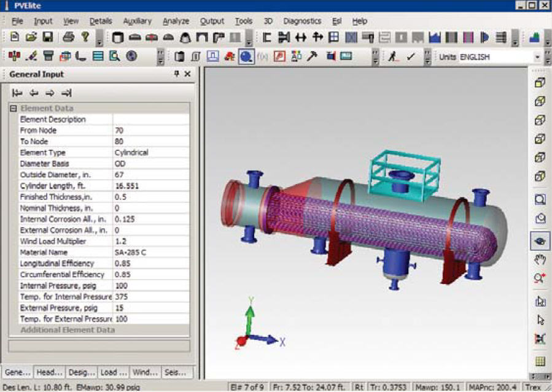552x392 pixels.
Task: Click the blue liquid level icon
Action: point(435,37)
